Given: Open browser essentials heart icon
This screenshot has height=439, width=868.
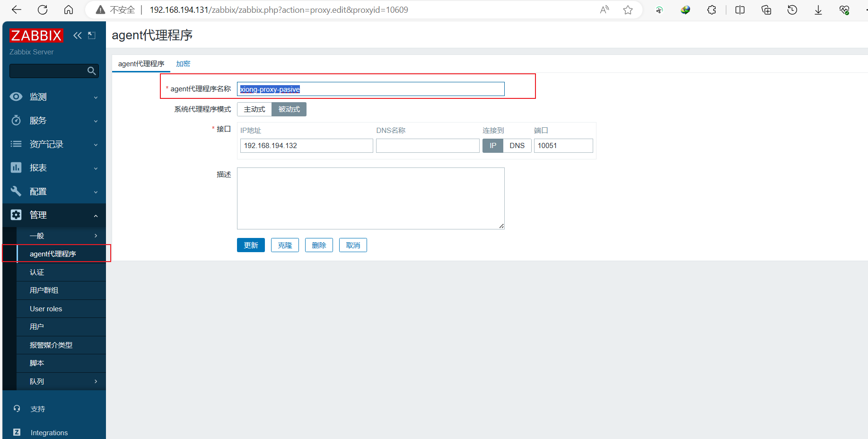Looking at the screenshot, I should pos(844,10).
